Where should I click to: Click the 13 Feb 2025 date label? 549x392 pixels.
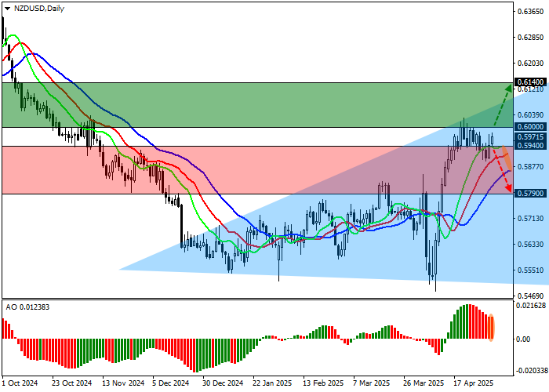[x=323, y=383]
